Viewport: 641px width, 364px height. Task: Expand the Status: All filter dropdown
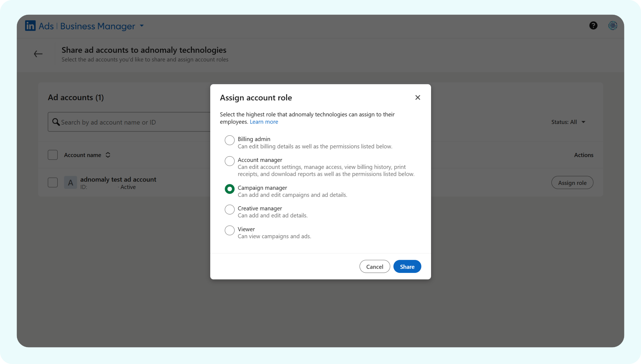568,122
